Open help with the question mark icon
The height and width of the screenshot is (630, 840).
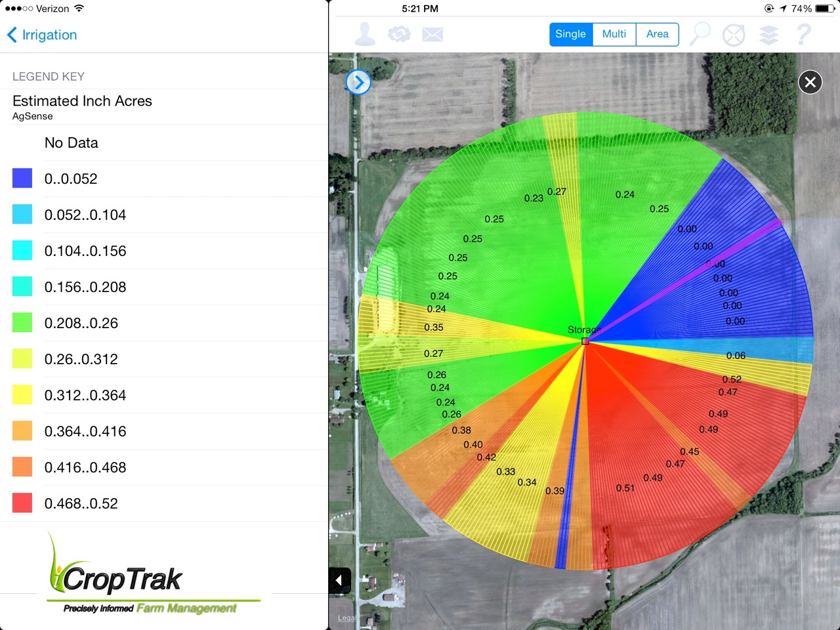(803, 34)
